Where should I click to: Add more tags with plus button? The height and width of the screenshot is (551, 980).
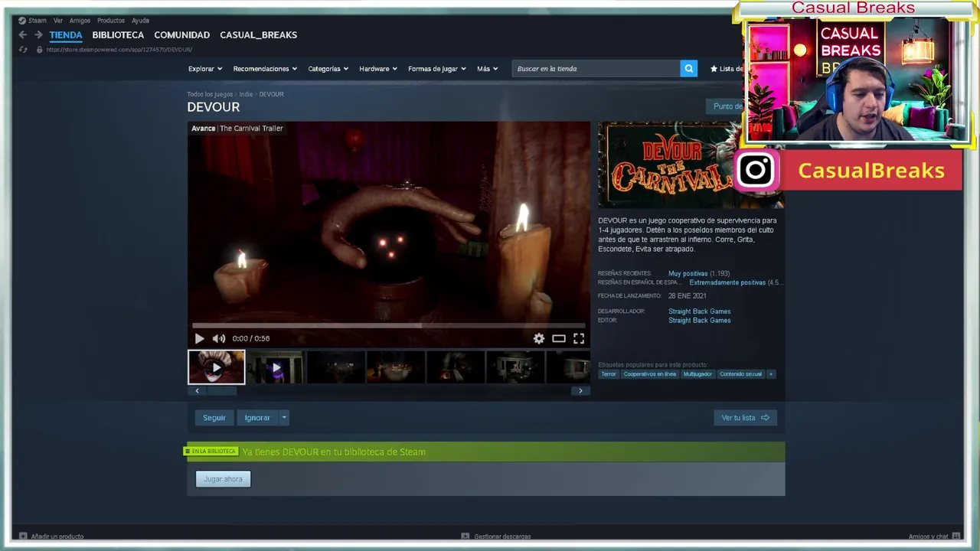click(x=771, y=374)
